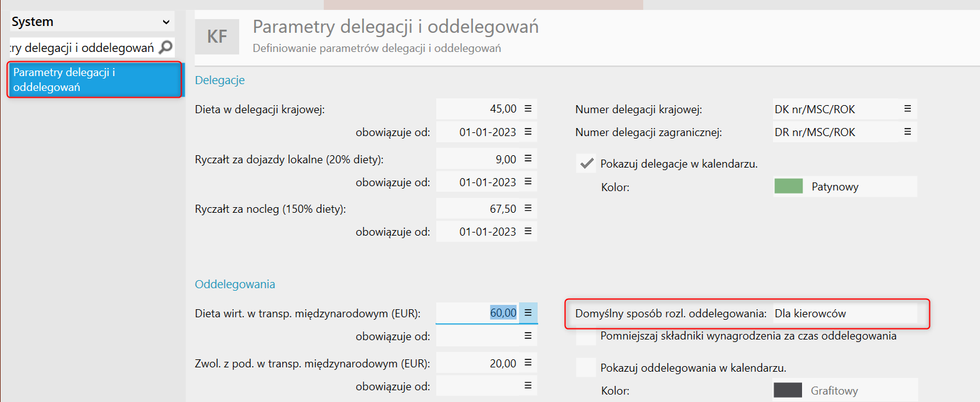Viewport: 980px width, 402px height.
Task: Click the Oddelegowania section header
Action: click(235, 284)
